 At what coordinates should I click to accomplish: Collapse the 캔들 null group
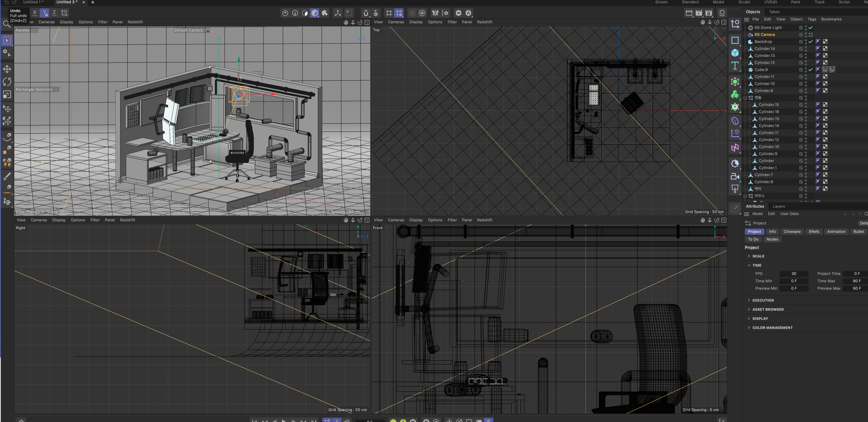(x=745, y=98)
